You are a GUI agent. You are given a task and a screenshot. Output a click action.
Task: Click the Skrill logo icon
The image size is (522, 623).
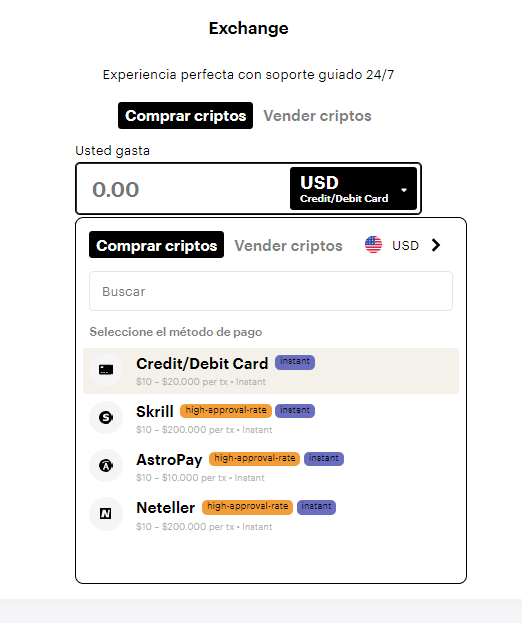[106, 418]
